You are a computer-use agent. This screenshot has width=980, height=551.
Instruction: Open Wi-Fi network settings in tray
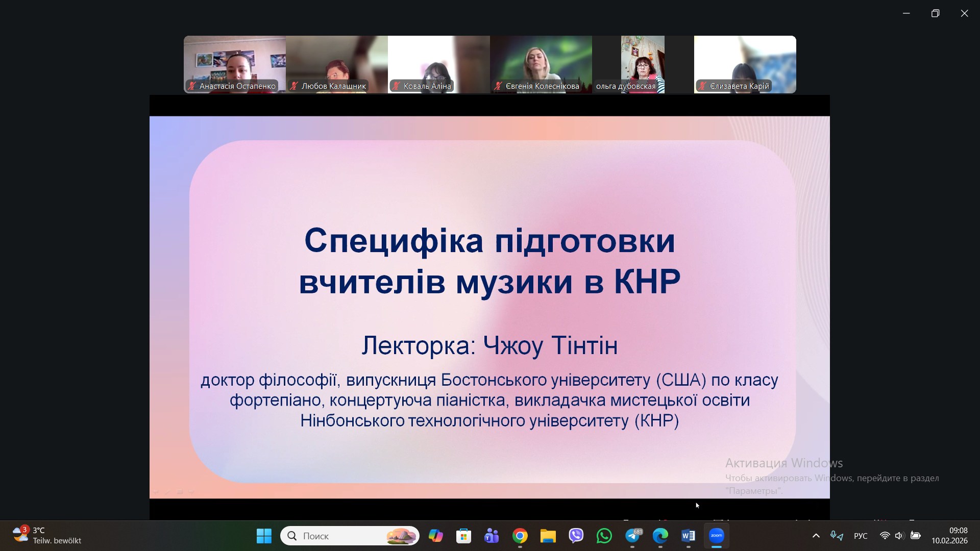(885, 536)
